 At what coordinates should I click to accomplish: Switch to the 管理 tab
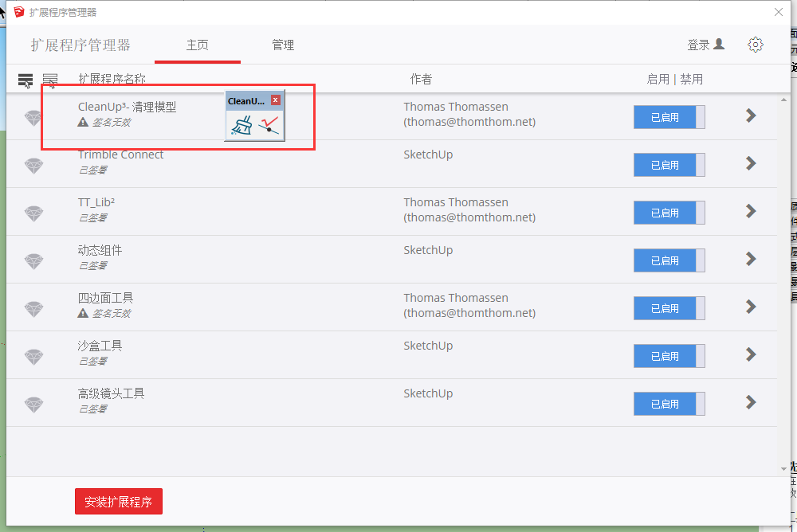tap(283, 45)
